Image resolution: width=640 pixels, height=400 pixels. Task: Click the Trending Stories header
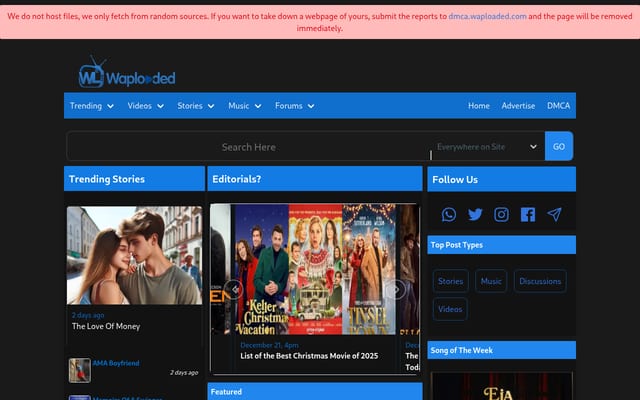[x=134, y=179]
